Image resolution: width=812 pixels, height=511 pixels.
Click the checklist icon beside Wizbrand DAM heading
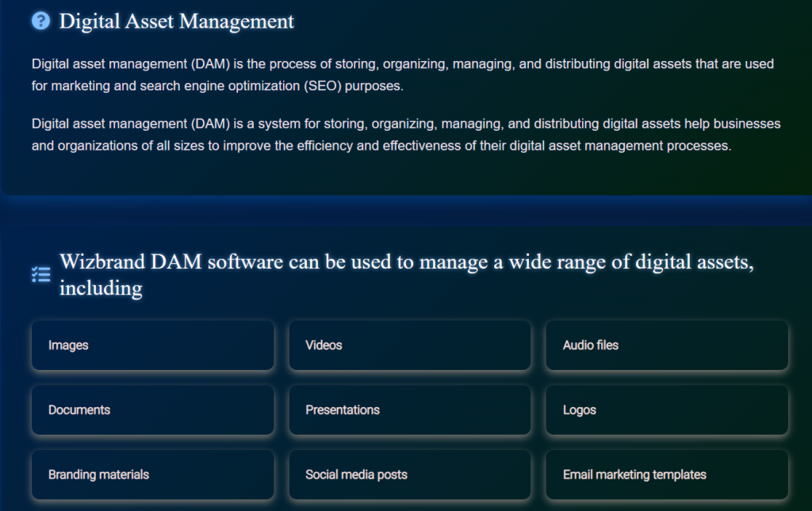(41, 275)
